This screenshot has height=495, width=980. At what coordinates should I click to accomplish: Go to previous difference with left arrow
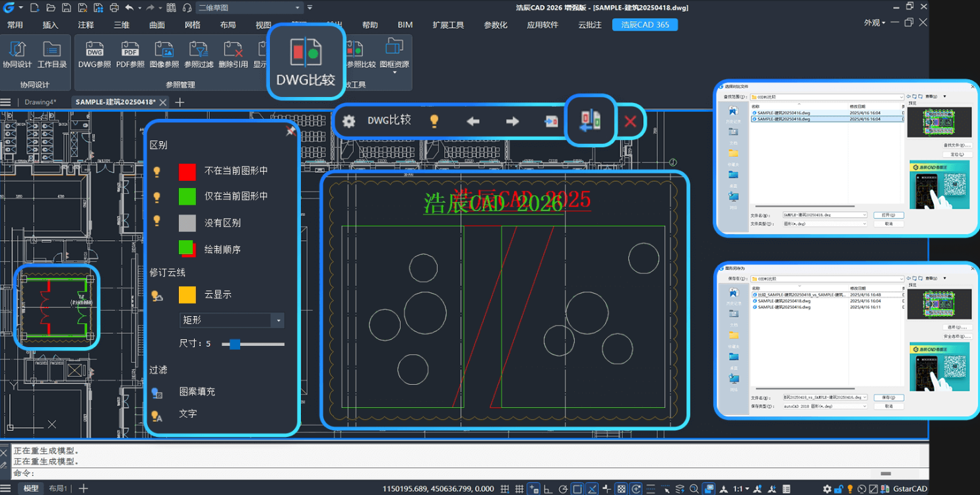click(x=473, y=121)
